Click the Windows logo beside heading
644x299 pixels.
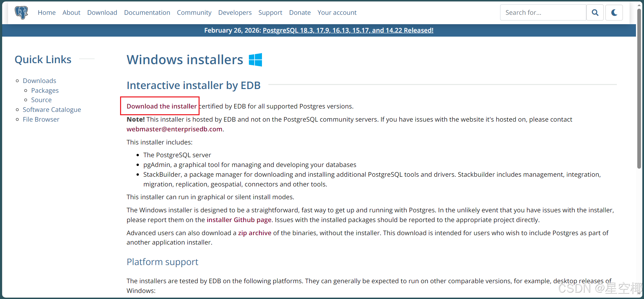[x=255, y=60]
